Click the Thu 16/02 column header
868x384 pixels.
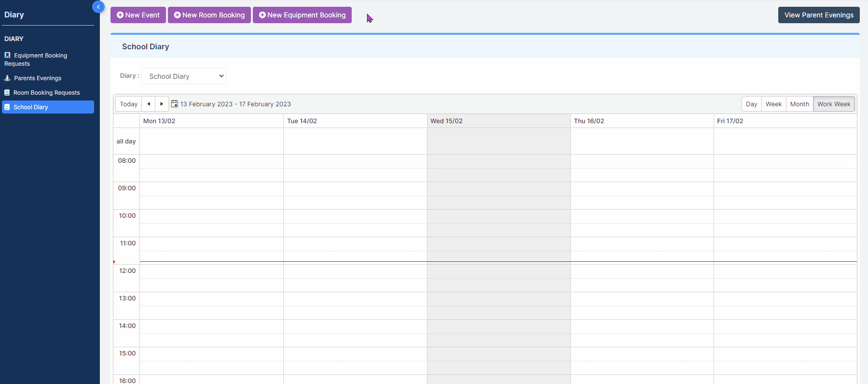(642, 121)
